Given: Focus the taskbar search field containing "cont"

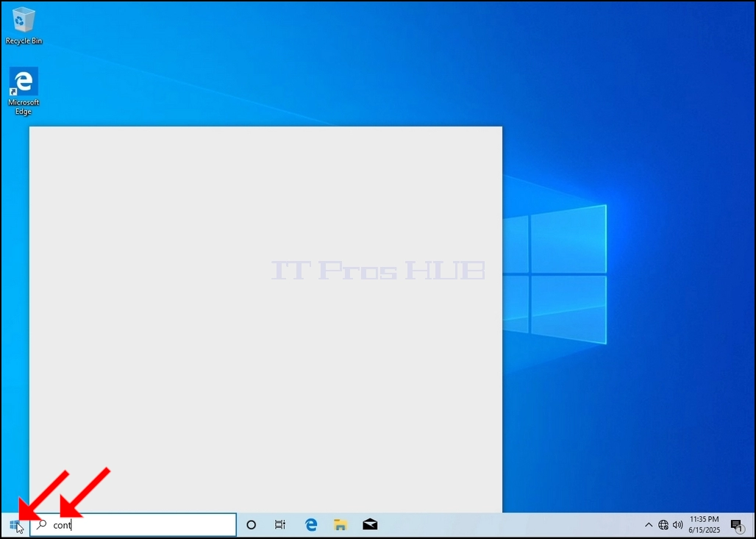Looking at the screenshot, I should point(133,524).
